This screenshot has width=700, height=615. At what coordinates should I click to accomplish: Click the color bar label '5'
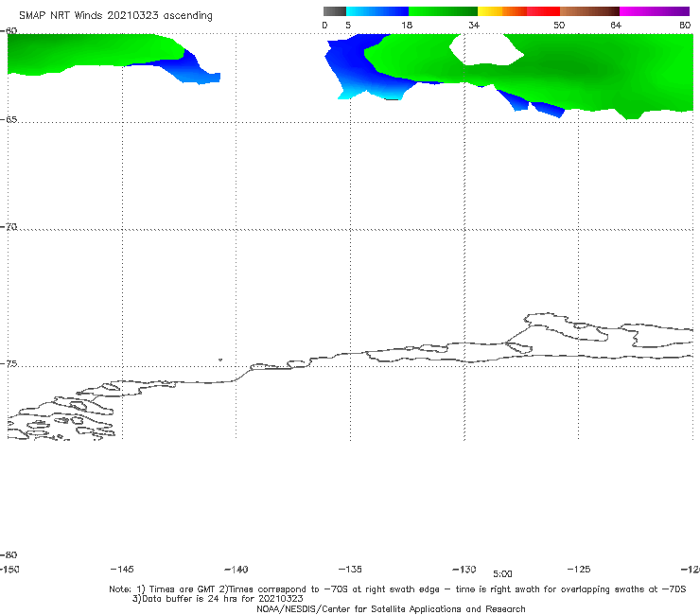(348, 25)
